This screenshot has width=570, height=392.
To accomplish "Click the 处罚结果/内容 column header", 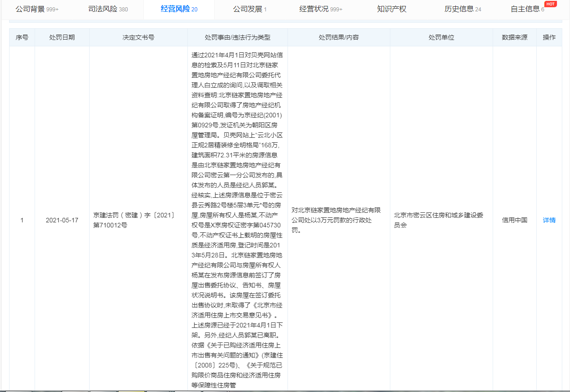I will [x=338, y=37].
